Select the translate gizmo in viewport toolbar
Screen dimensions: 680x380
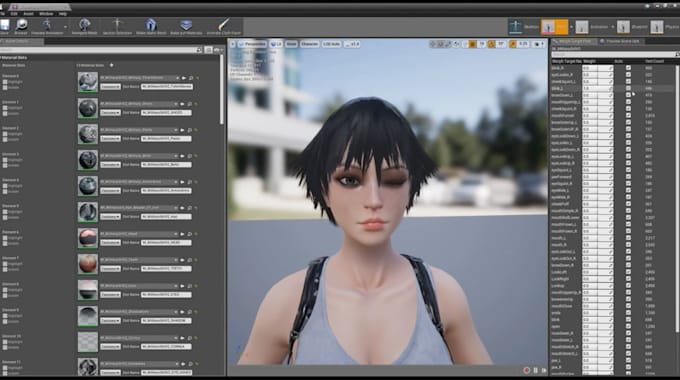432,44
